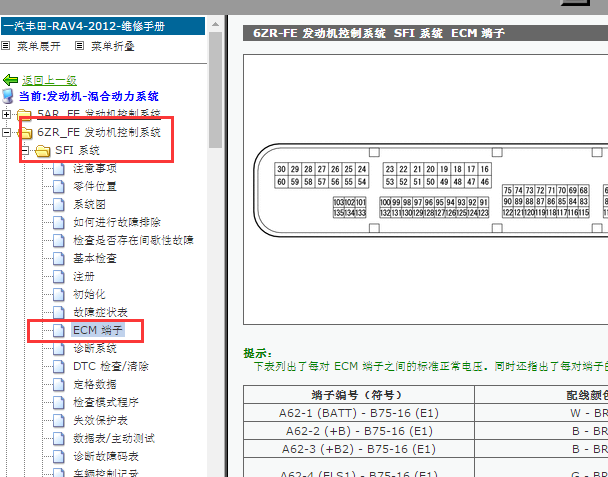
Task: Click the 如何进行故障排除 document icon
Action: [x=59, y=223]
